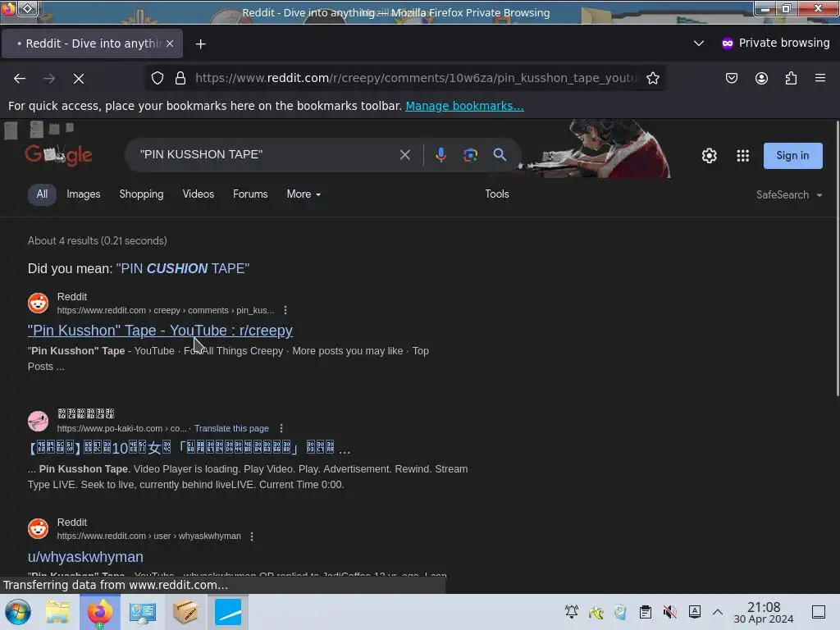
Task: Switch to the Forums tab
Action: [250, 194]
